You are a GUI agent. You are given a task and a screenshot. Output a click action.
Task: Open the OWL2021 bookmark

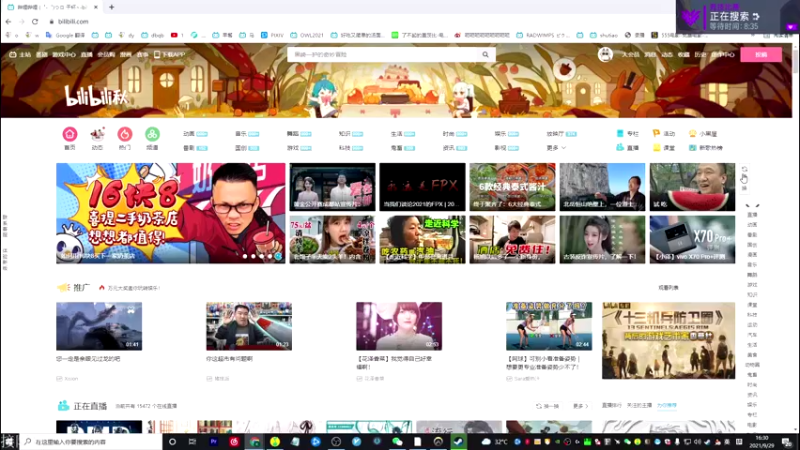[307, 35]
